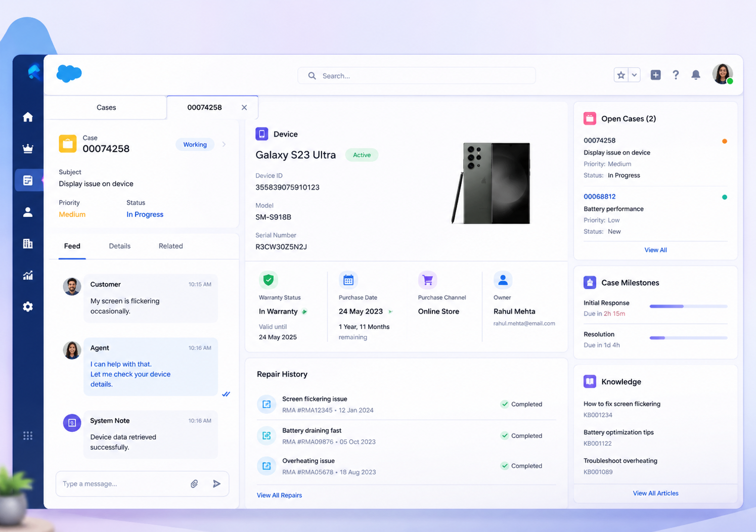Screen dimensions: 756x532
Task: Click Device ID 355839075910123
Action: point(287,187)
